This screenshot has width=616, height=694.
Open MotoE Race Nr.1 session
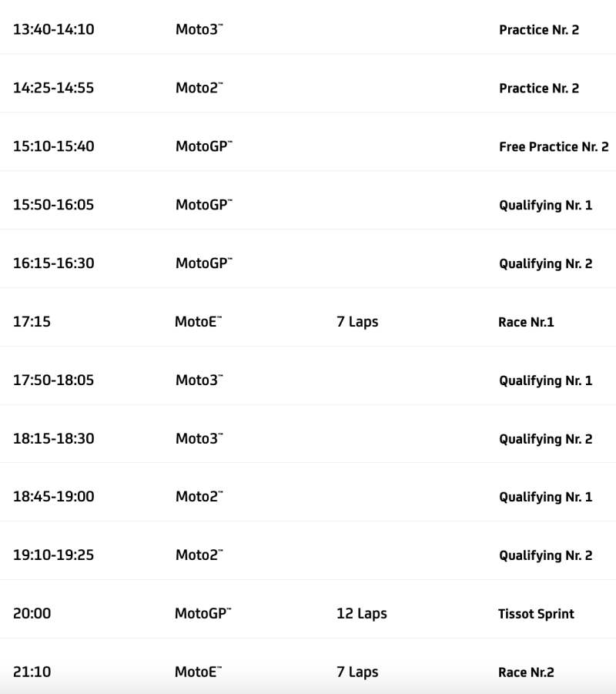(x=526, y=322)
